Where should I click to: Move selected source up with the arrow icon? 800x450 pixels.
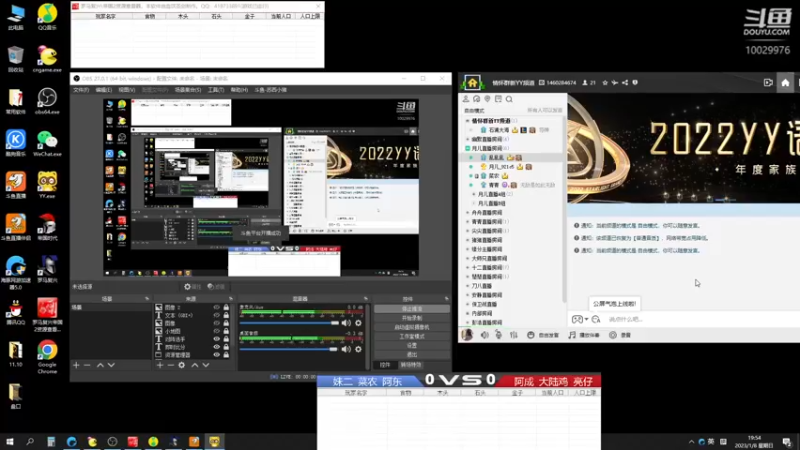point(194,365)
